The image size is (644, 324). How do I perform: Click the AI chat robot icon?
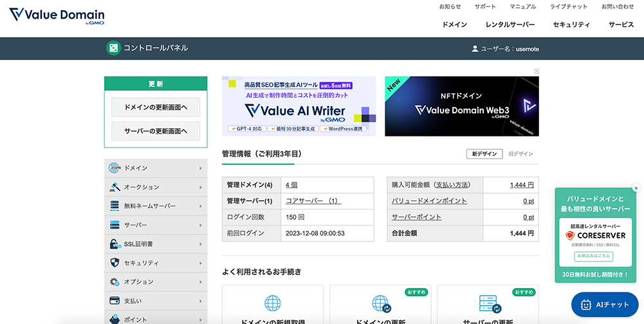coord(585,305)
